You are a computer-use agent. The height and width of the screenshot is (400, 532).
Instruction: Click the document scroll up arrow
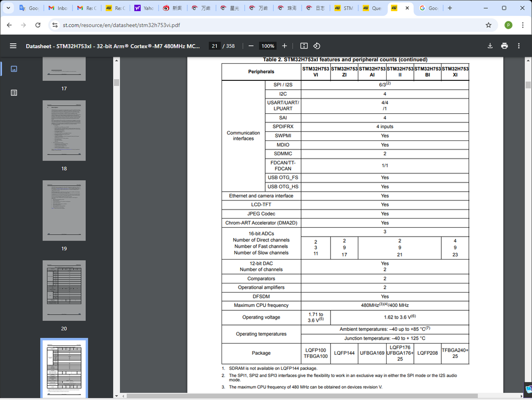tap(528, 60)
